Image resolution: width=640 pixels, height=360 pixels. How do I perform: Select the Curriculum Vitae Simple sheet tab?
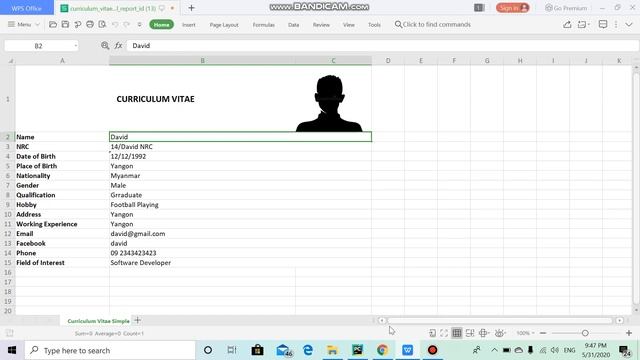click(x=98, y=321)
